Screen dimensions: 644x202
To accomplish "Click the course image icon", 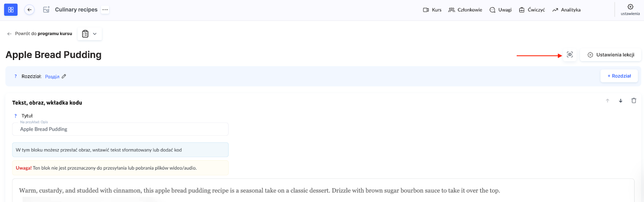I will [x=46, y=10].
